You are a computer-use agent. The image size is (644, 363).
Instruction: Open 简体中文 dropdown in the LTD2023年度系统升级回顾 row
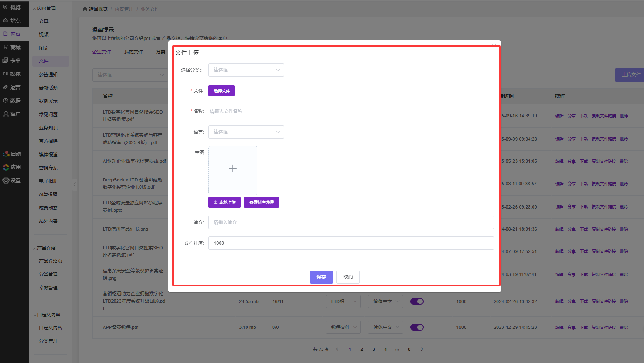(386, 301)
